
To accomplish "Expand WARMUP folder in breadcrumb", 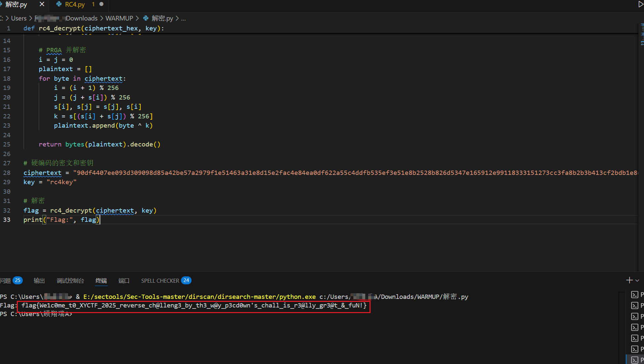I will click(119, 18).
